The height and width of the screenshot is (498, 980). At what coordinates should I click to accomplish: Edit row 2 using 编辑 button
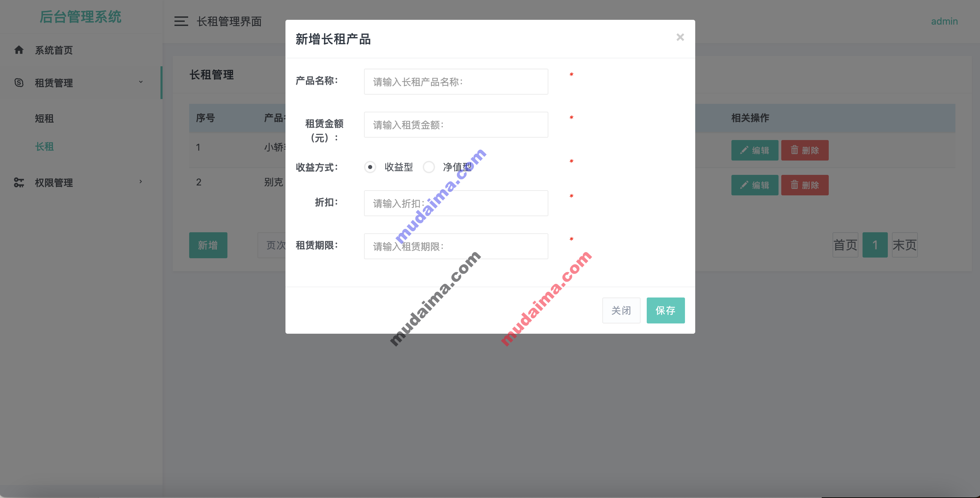pos(754,185)
